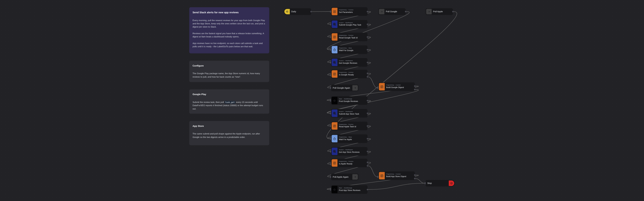
Task: Click the Daily trigger label
Action: (x=293, y=11)
